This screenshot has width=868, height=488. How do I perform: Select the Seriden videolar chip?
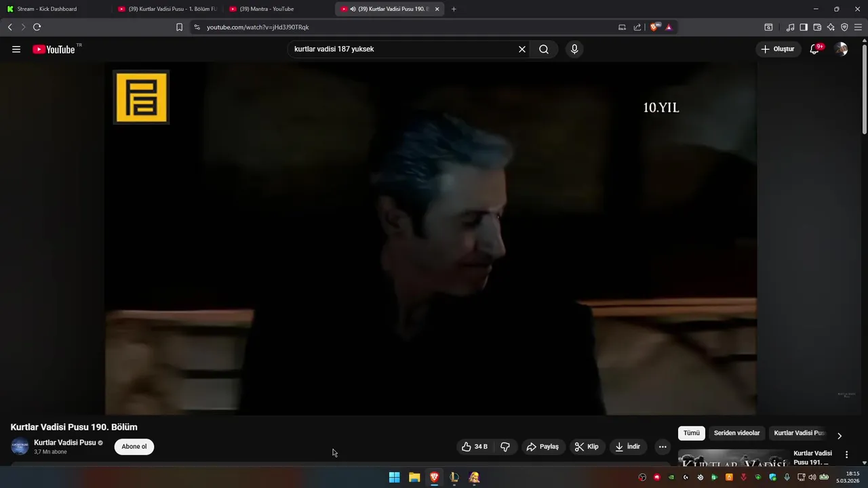736,433
